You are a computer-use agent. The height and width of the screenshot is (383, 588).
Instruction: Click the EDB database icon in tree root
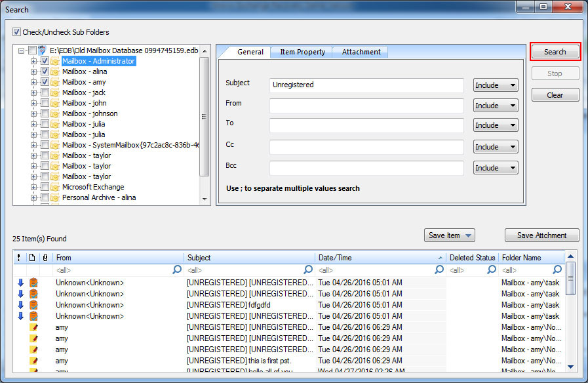pos(43,50)
